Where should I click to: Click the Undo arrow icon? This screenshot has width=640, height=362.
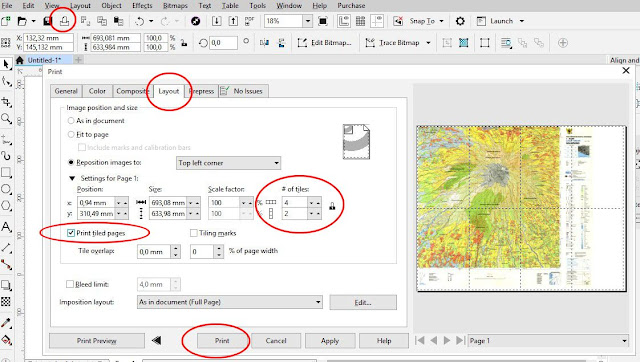tap(140, 21)
